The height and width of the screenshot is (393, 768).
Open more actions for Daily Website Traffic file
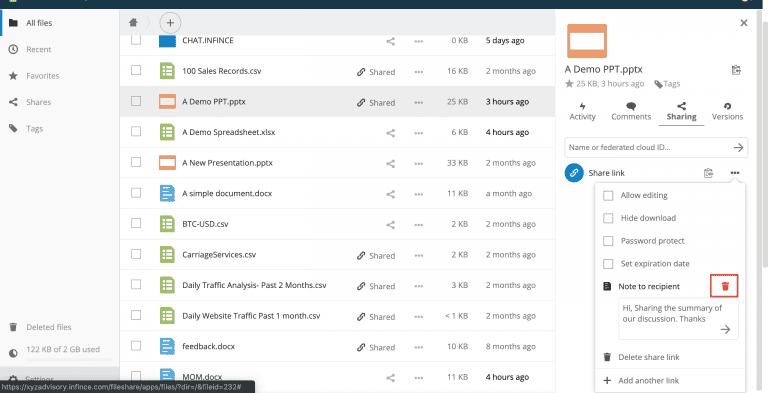pyautogui.click(x=418, y=317)
